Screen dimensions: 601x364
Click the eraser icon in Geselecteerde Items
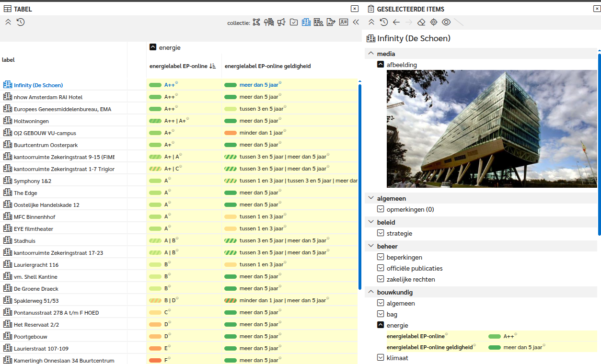coord(421,22)
